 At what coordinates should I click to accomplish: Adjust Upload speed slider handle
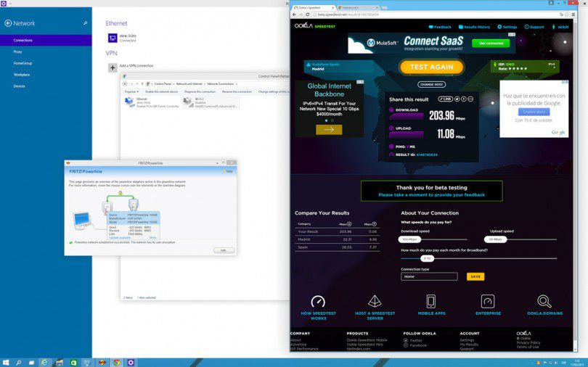tap(495, 239)
